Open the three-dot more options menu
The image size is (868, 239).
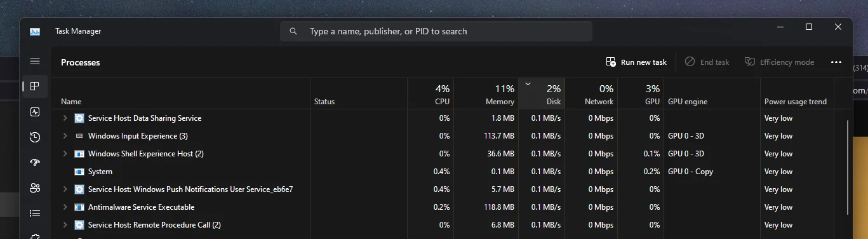[x=836, y=62]
